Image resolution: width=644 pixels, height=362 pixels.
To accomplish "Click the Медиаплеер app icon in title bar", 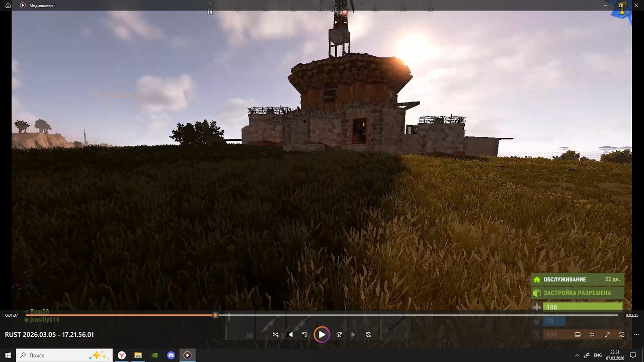I will click(23, 5).
